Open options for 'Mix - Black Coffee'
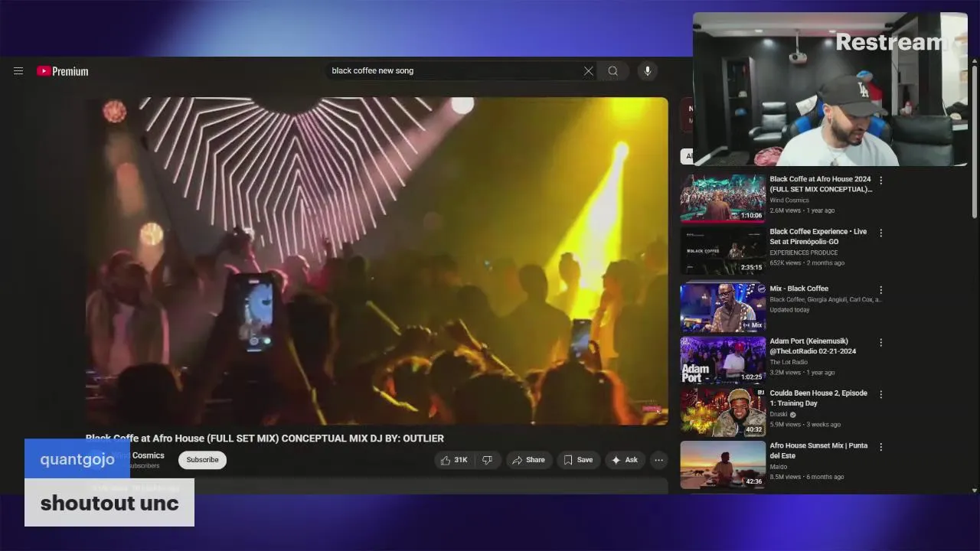Viewport: 980px width, 551px height. pos(881,290)
